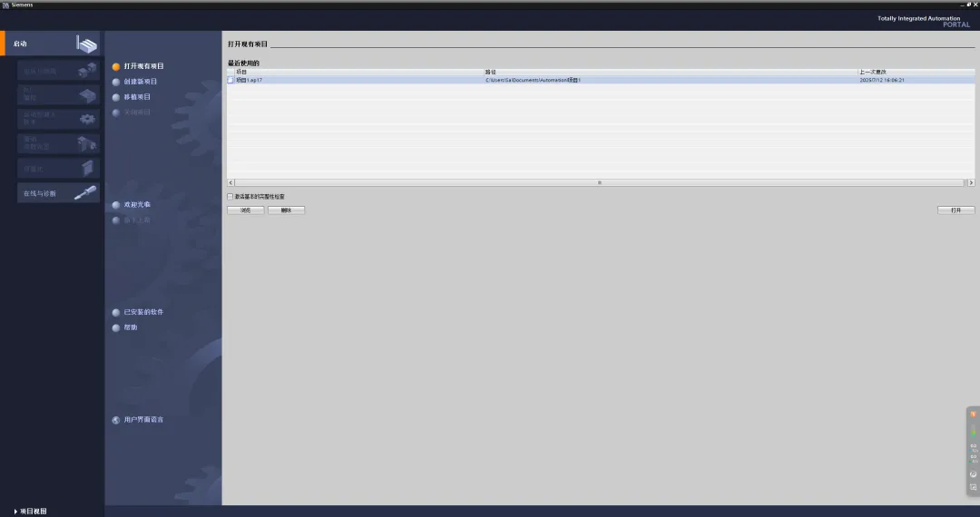Show 已安装的软件 installed software
This screenshot has height=517, width=980.
coord(138,312)
